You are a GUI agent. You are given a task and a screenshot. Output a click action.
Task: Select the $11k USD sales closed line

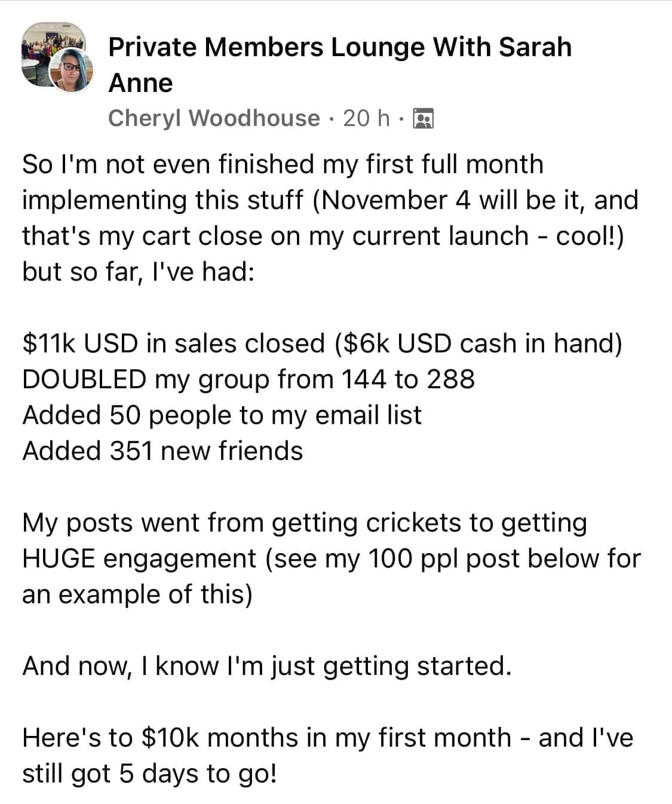322,343
